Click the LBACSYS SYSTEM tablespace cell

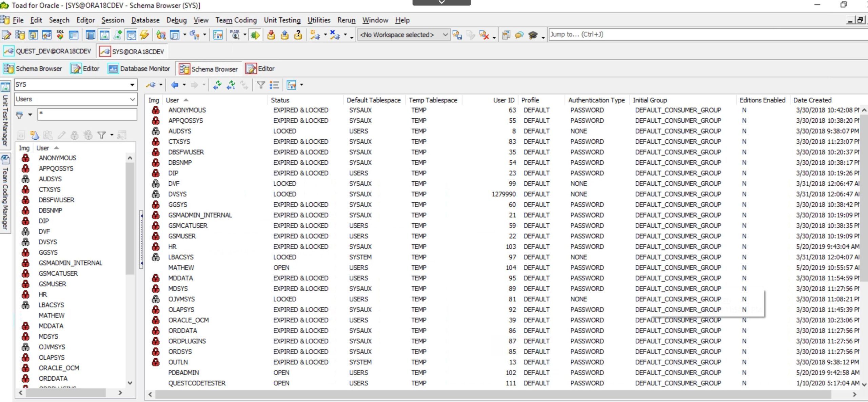pyautogui.click(x=360, y=257)
